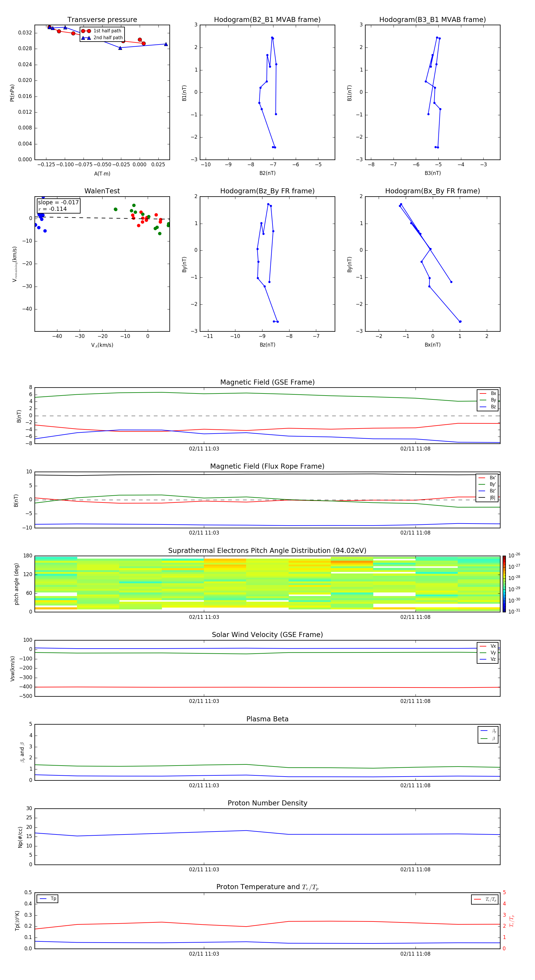Click the "02/11 11:03" tick under Solar Wind Velocity
Screen dimensions: 535x980
pos(204,701)
